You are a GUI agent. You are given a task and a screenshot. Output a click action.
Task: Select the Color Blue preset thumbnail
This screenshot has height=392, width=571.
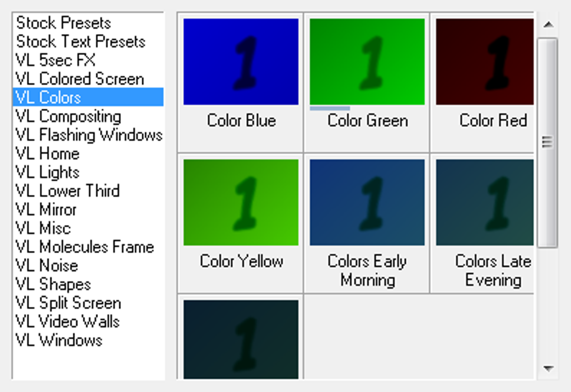(241, 62)
